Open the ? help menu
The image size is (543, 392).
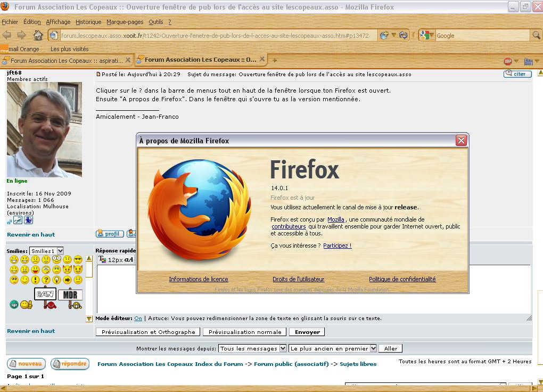[170, 22]
